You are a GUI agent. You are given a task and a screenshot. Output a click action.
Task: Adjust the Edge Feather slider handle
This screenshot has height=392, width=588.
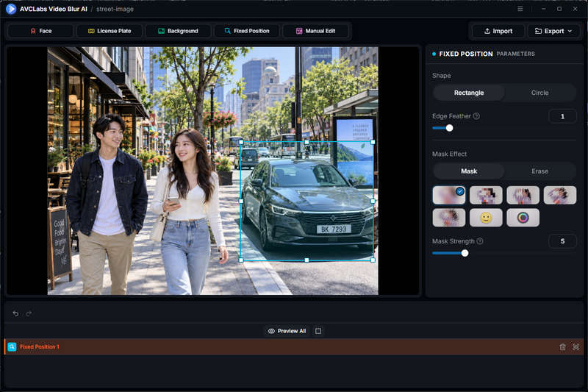tap(449, 128)
